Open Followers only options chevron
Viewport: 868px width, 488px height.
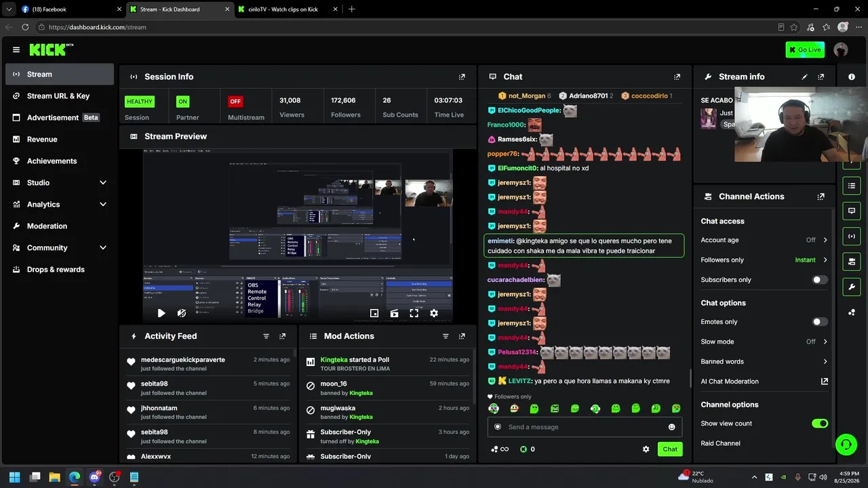point(825,260)
